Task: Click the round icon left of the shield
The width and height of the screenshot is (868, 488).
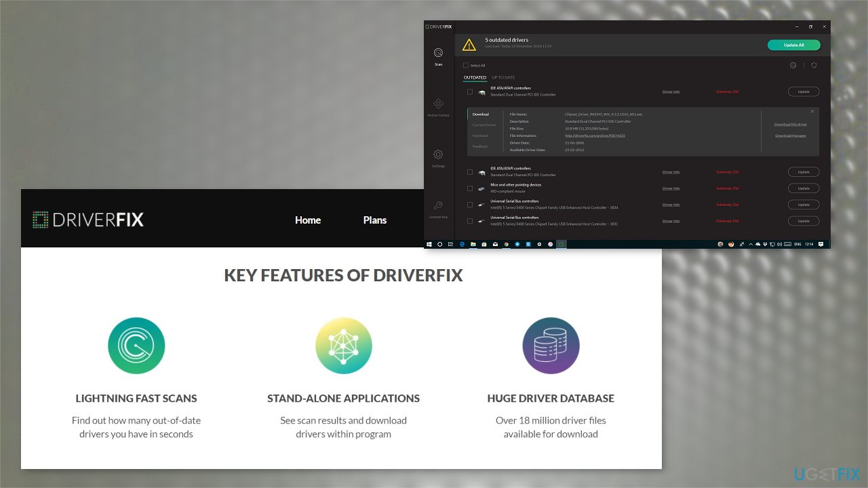Action: pyautogui.click(x=793, y=66)
